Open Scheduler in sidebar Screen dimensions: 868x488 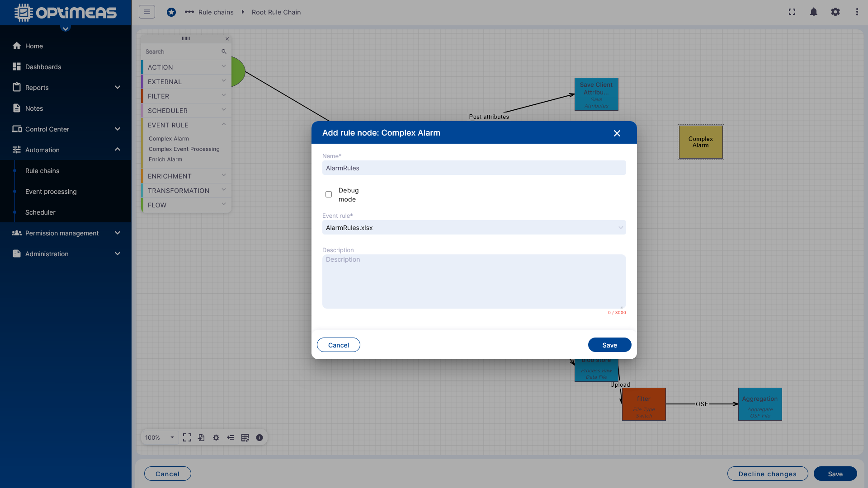(40, 212)
